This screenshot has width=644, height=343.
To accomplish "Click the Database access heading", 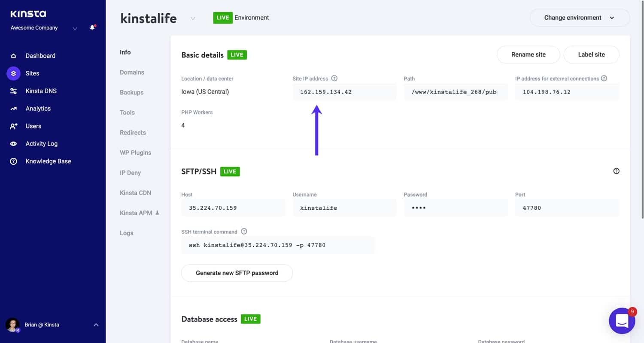I will click(x=209, y=319).
